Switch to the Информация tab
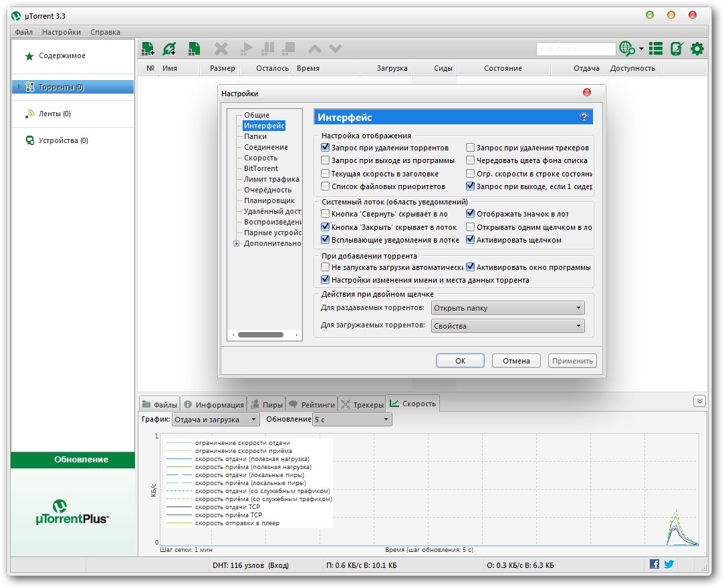The image size is (724, 588). [214, 404]
